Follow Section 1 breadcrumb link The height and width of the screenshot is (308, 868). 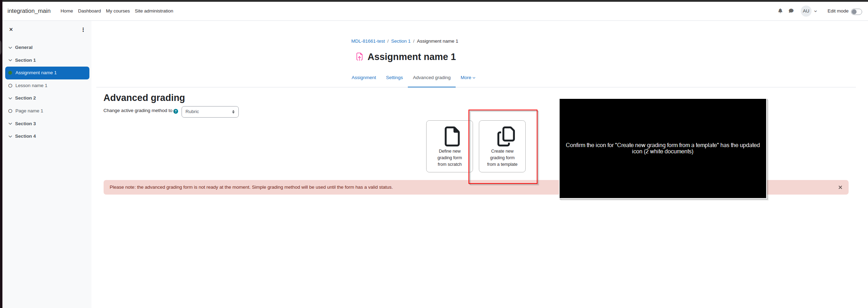(x=401, y=41)
